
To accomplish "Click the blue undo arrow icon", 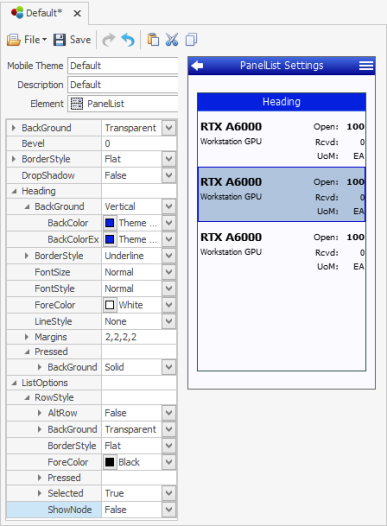I will (x=128, y=40).
